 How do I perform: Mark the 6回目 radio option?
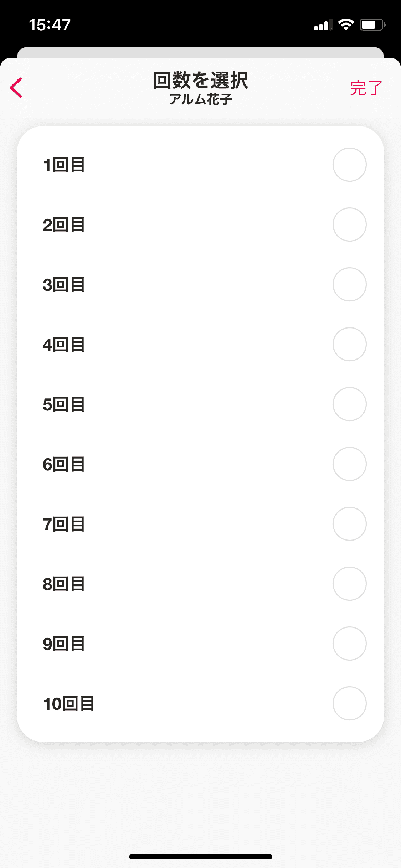[x=349, y=464]
